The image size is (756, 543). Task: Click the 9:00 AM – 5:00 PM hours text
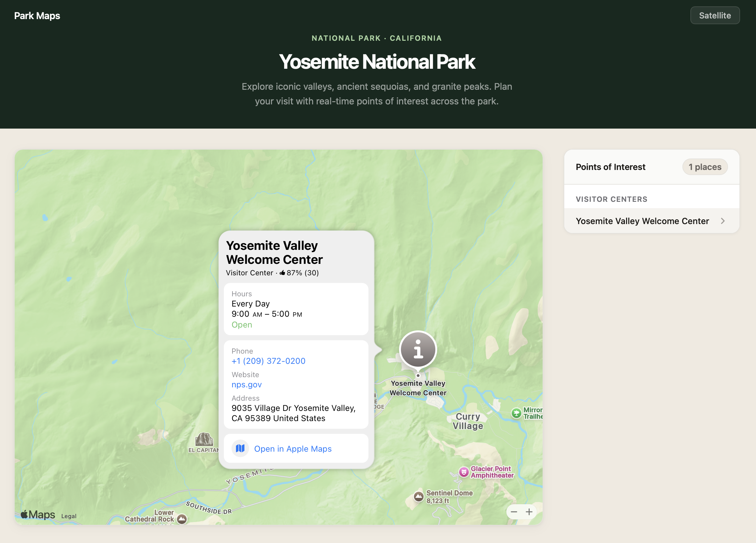tap(267, 314)
